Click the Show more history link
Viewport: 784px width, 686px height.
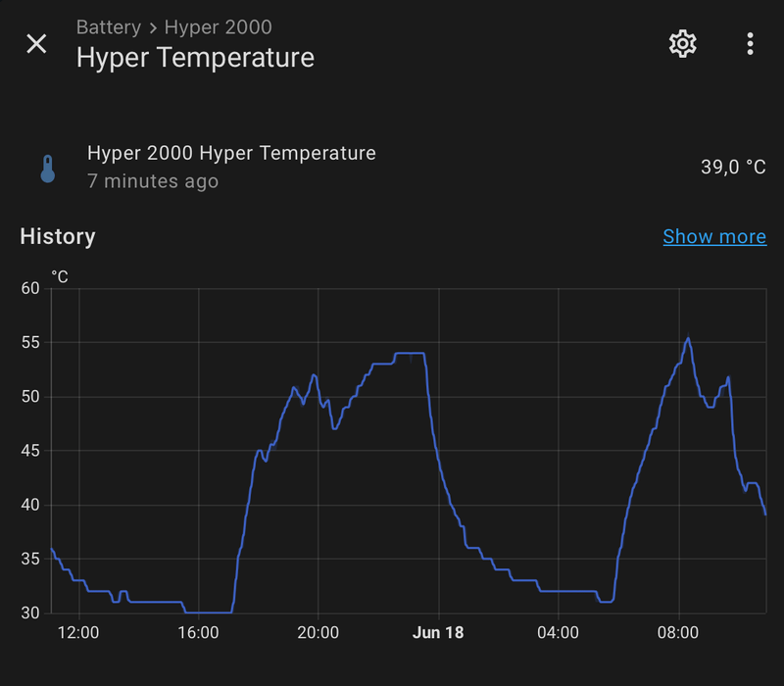714,236
